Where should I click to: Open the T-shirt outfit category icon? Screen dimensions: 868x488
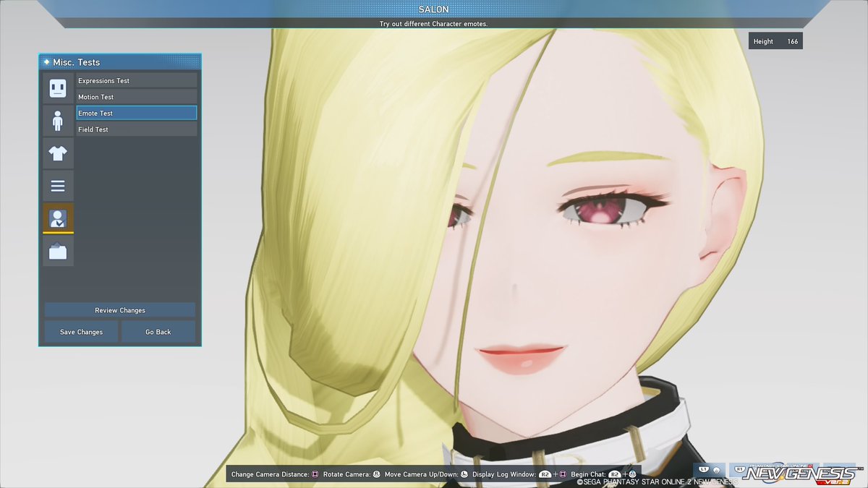(x=58, y=153)
